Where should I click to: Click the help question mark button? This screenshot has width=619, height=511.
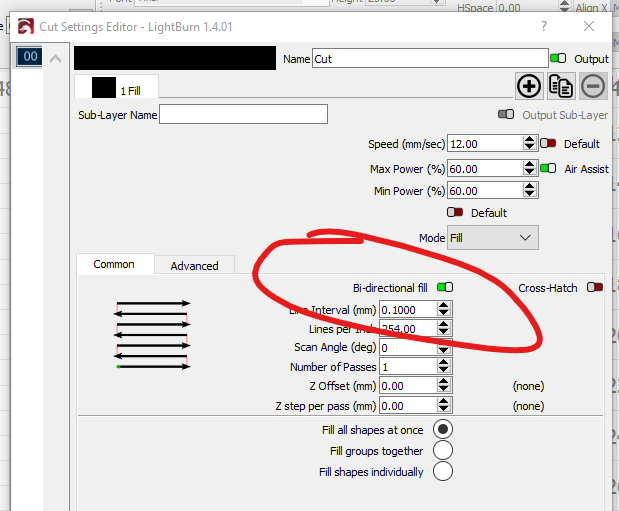(544, 25)
